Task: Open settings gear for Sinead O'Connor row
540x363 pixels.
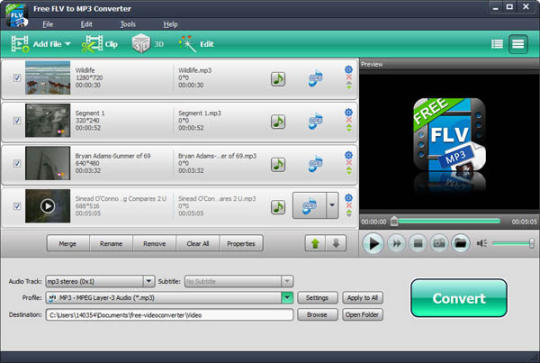Action: (x=349, y=198)
